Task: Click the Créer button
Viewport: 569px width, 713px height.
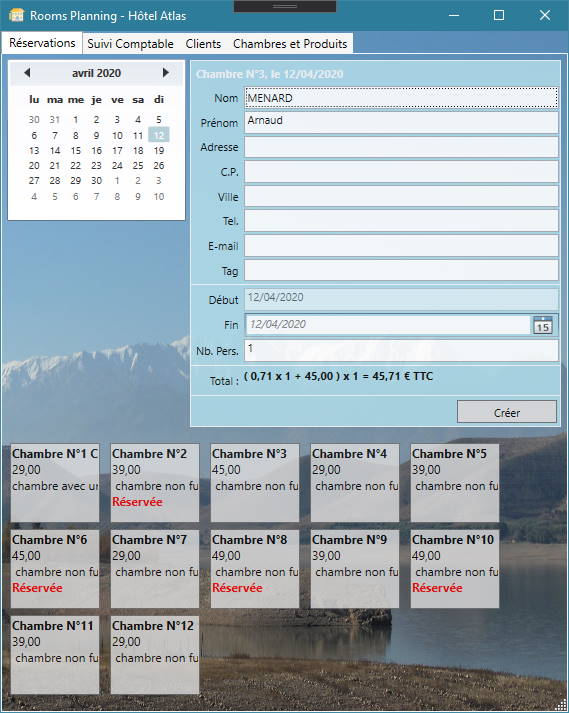Action: pyautogui.click(x=507, y=412)
